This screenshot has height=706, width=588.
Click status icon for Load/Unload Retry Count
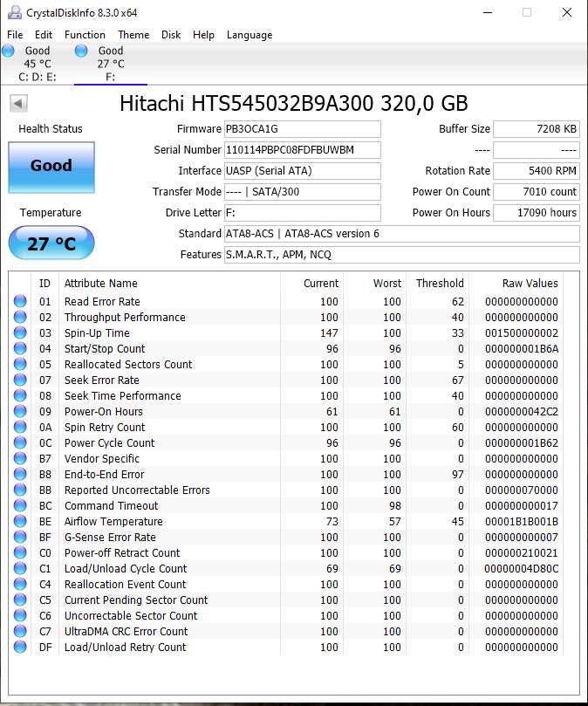coord(20,647)
